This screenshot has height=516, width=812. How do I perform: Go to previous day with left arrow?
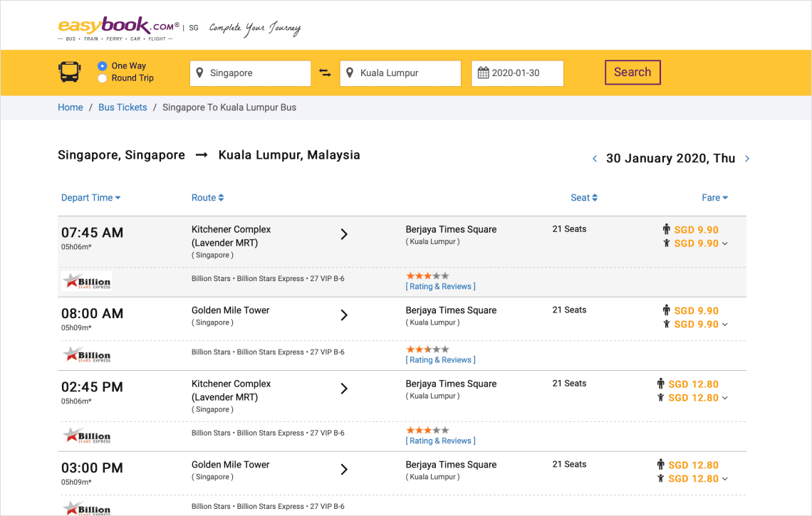[x=595, y=159]
